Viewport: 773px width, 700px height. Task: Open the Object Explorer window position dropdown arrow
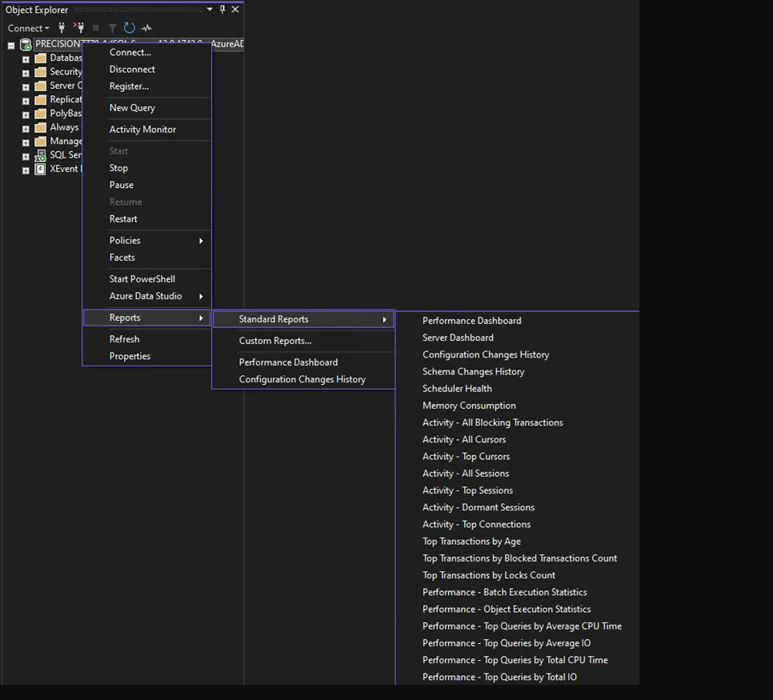(x=210, y=10)
